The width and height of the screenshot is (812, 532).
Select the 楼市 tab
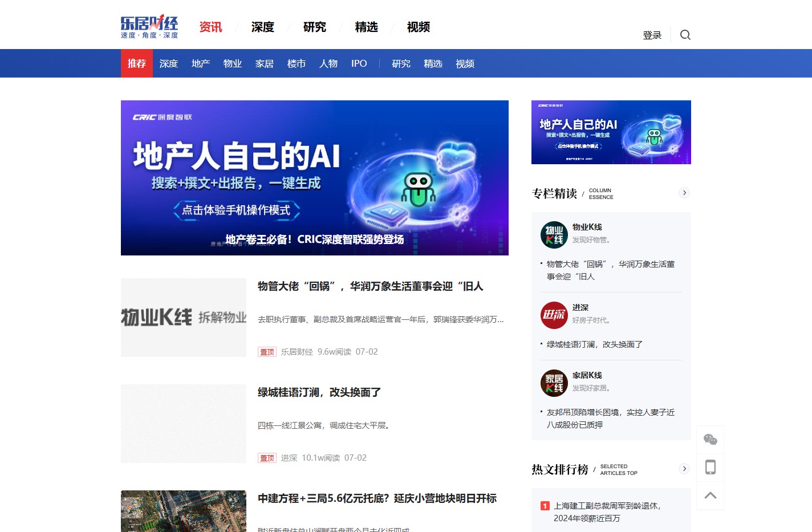[297, 63]
